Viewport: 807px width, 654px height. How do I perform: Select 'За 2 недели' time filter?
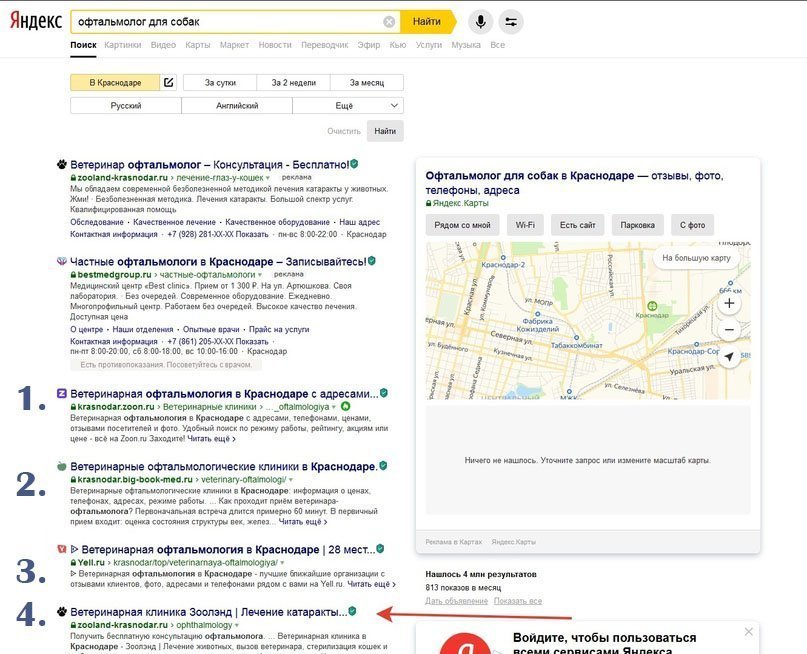pos(293,82)
